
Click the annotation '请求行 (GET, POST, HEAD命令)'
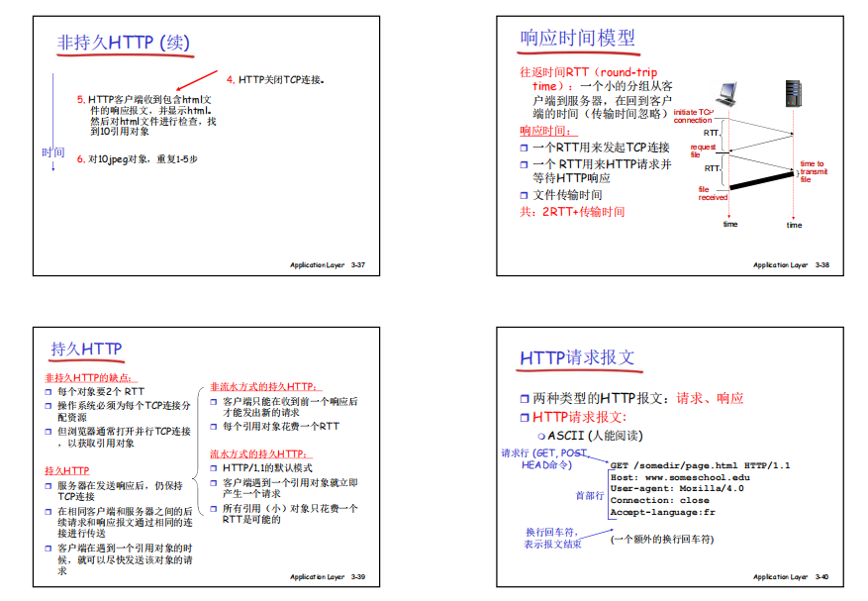543,458
